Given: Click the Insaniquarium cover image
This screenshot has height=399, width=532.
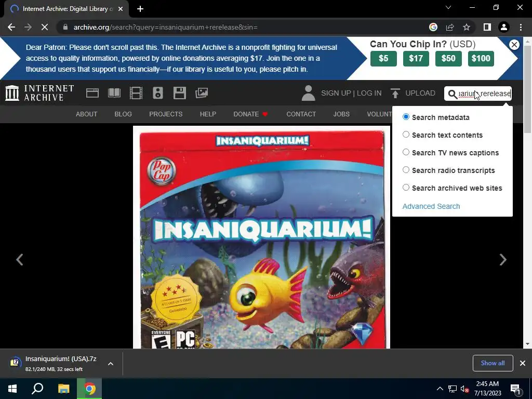Looking at the screenshot, I should tap(262, 237).
